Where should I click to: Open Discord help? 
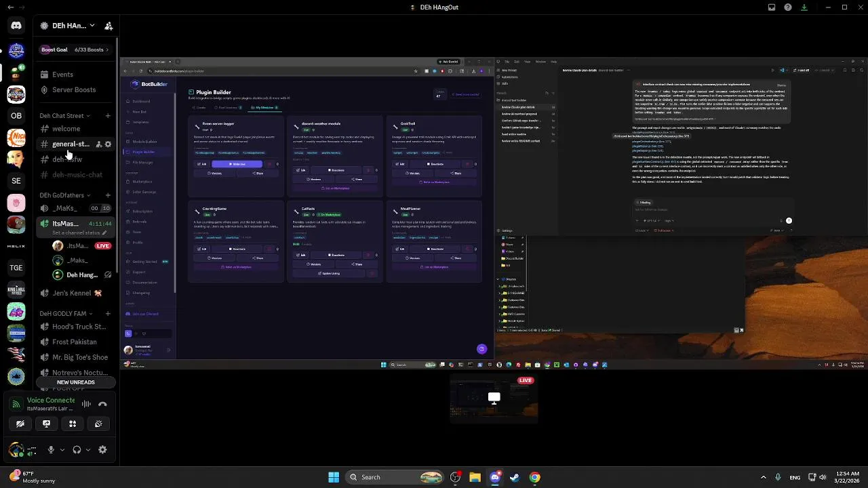click(788, 7)
